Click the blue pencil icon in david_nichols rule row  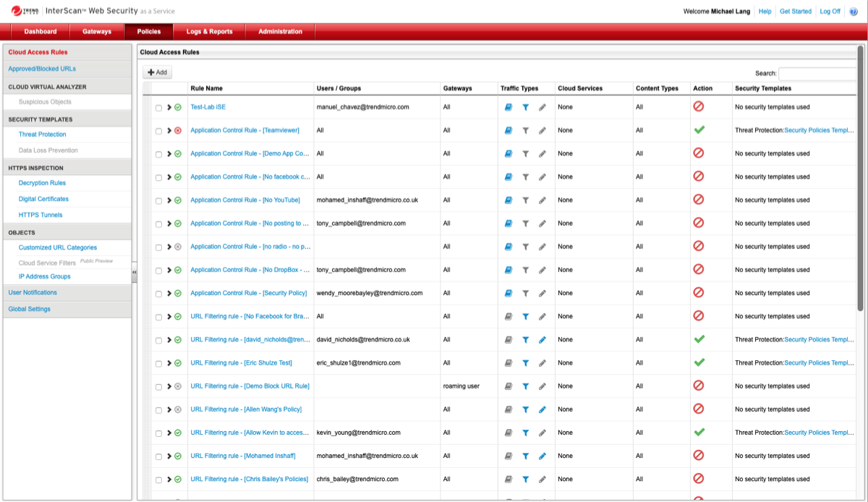542,339
